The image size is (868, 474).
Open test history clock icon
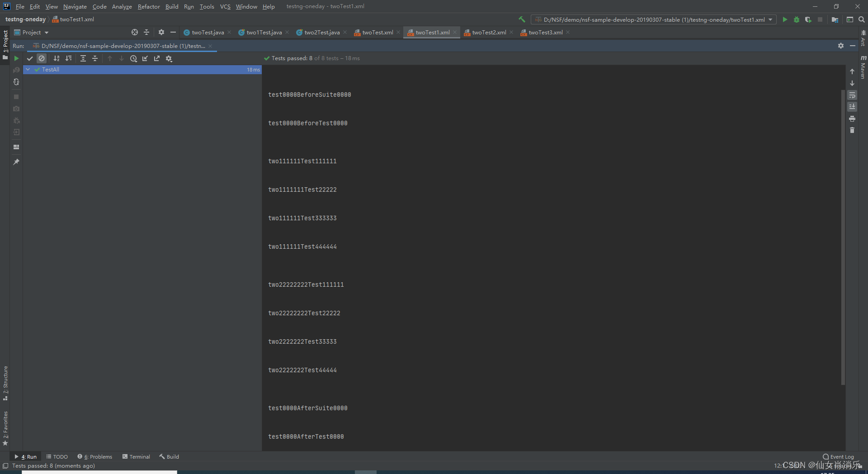(133, 58)
